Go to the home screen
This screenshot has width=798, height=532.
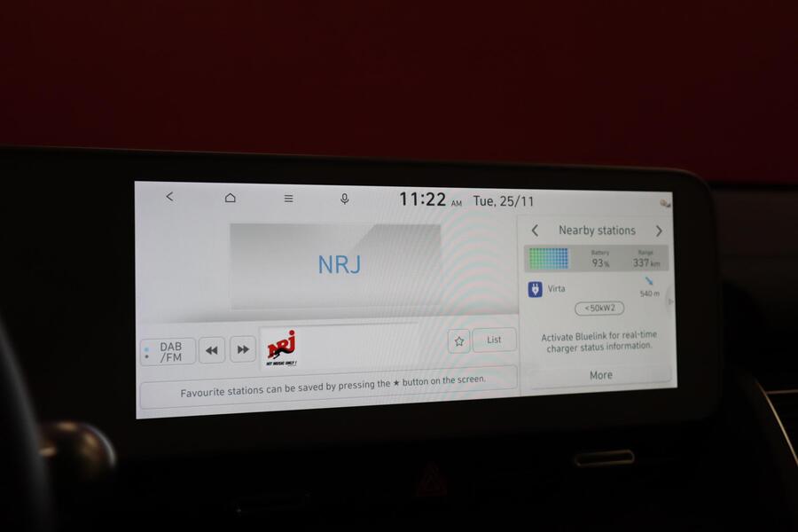[231, 198]
